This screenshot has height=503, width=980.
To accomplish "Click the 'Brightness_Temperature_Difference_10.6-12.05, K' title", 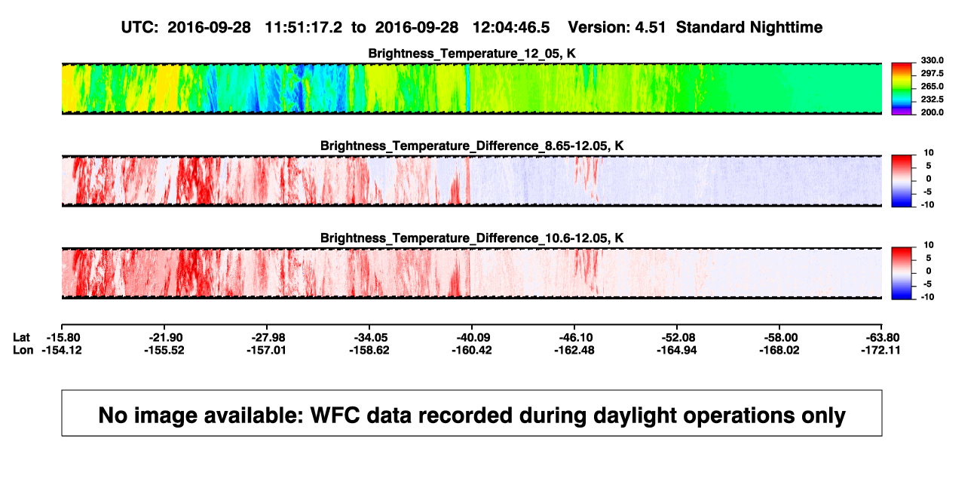I will click(x=472, y=238).
